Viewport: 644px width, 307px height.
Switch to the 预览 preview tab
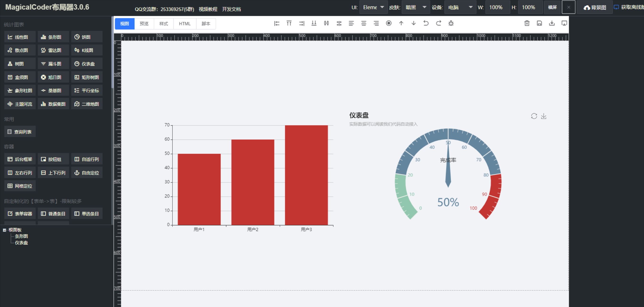click(144, 24)
